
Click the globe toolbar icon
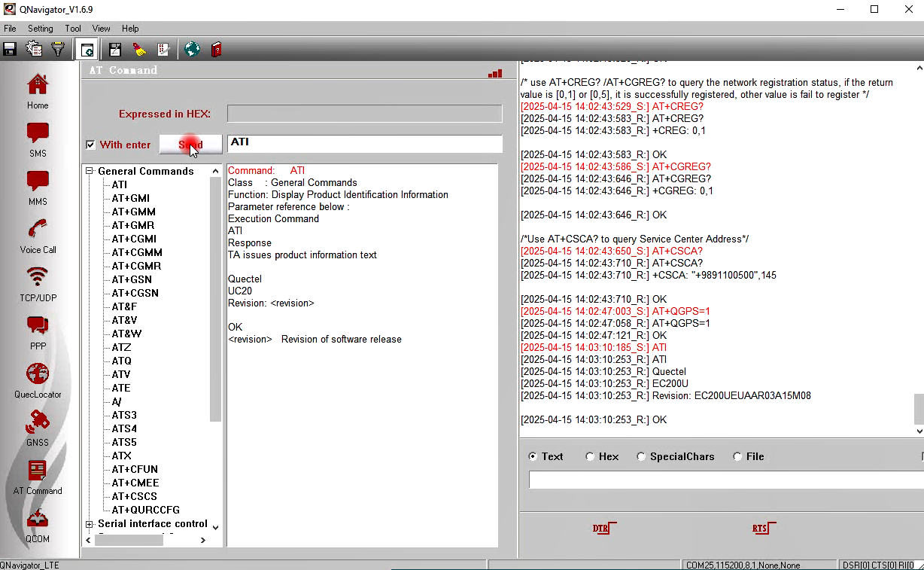192,50
